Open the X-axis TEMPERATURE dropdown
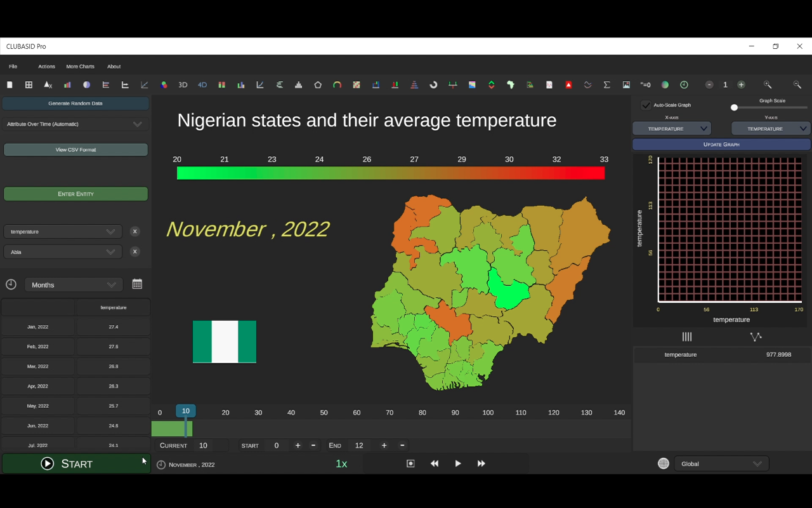812x508 pixels. (x=672, y=128)
